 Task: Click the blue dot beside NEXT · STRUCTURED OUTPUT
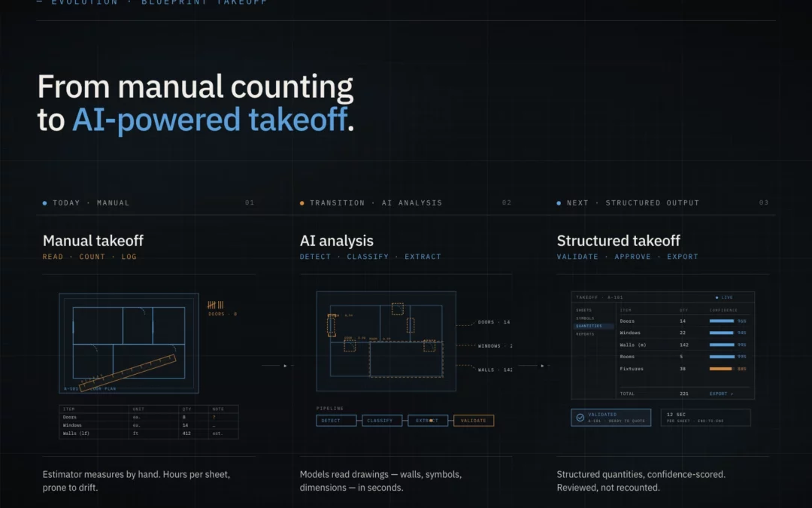tap(559, 203)
